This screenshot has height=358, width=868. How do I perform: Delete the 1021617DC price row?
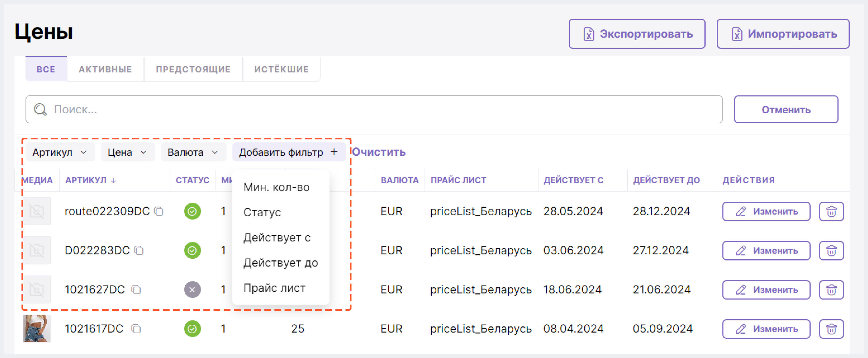tap(831, 329)
